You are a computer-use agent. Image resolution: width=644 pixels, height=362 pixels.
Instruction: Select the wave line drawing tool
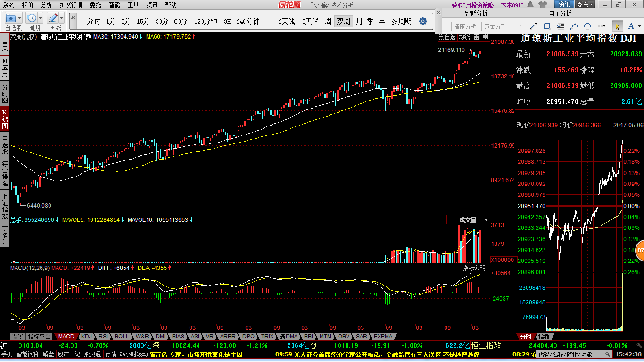(x=574, y=26)
